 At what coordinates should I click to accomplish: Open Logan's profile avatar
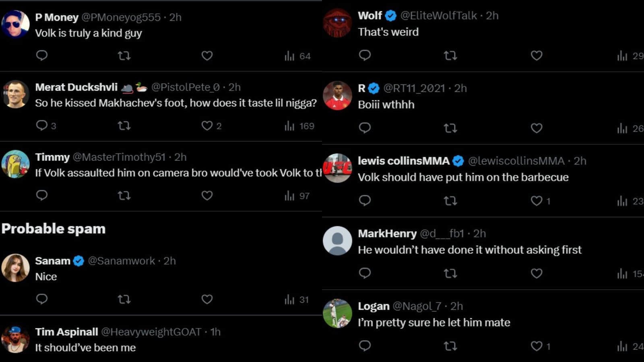[x=337, y=313]
